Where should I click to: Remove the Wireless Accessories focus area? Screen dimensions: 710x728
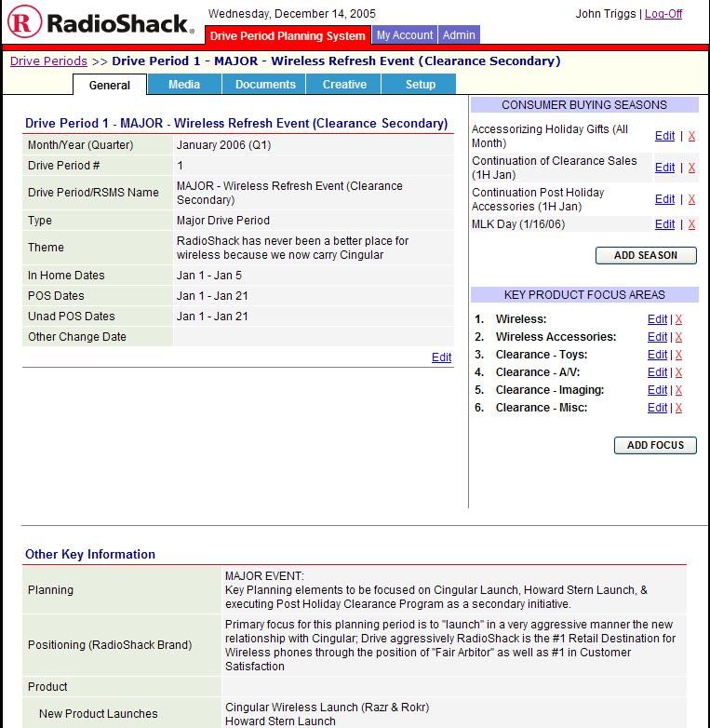[x=678, y=337]
